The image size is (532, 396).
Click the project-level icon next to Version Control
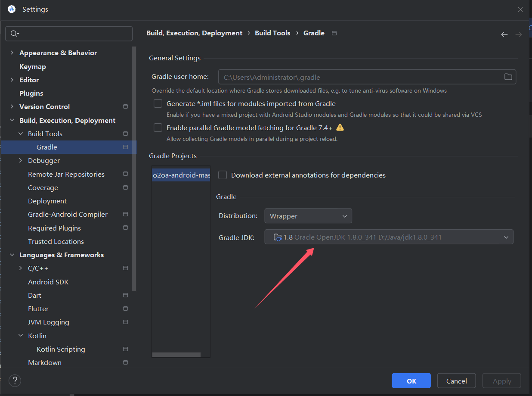(125, 106)
